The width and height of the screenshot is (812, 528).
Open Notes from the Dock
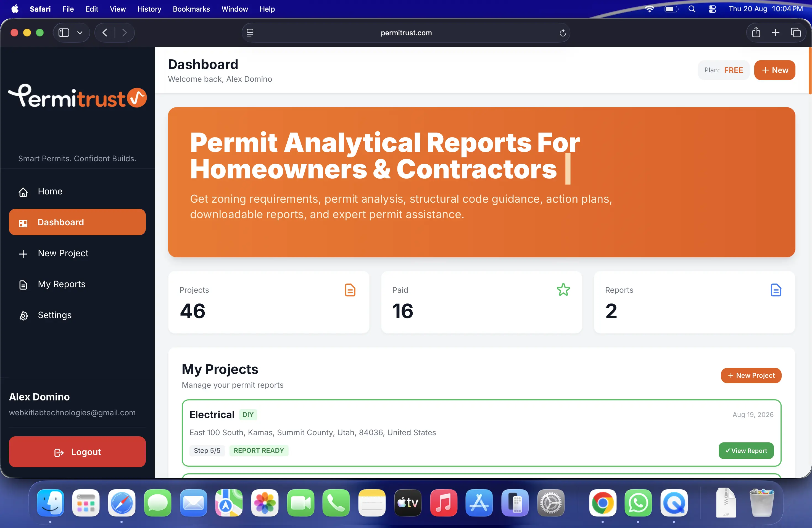(x=372, y=503)
